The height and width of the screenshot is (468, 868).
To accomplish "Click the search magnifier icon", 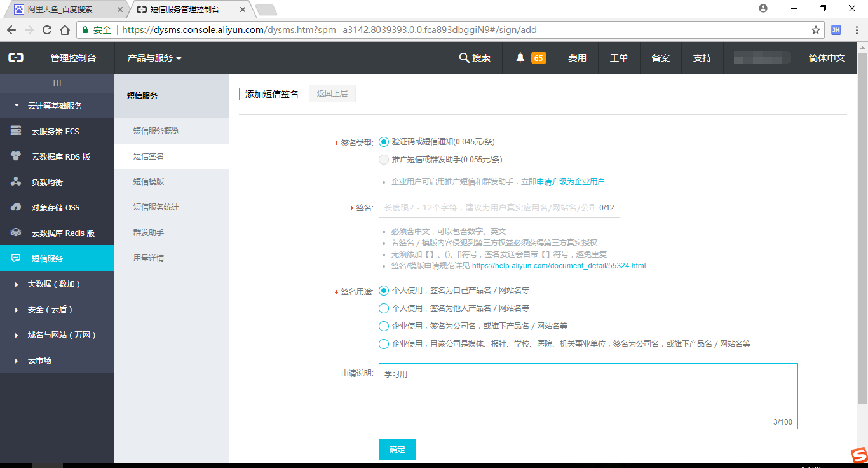I will [464, 58].
